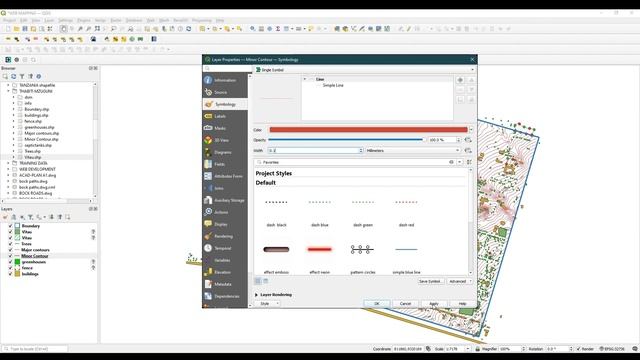
Task: Click the red Color swatch bar
Action: tap(368, 130)
